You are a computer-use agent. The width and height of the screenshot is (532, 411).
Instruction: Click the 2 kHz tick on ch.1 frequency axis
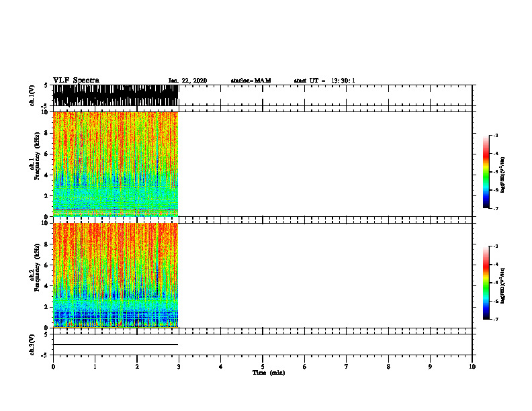pyautogui.click(x=47, y=195)
